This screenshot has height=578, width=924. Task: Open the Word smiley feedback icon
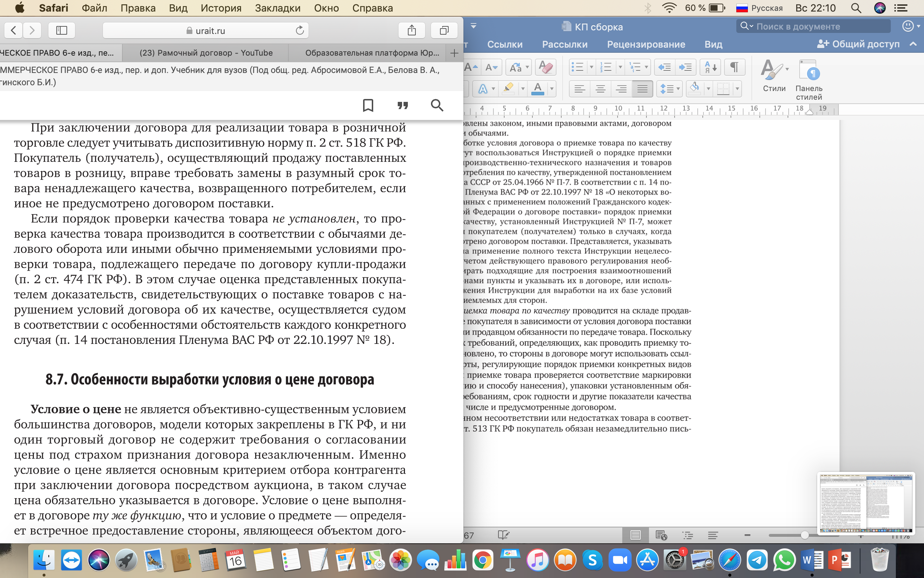tap(908, 26)
